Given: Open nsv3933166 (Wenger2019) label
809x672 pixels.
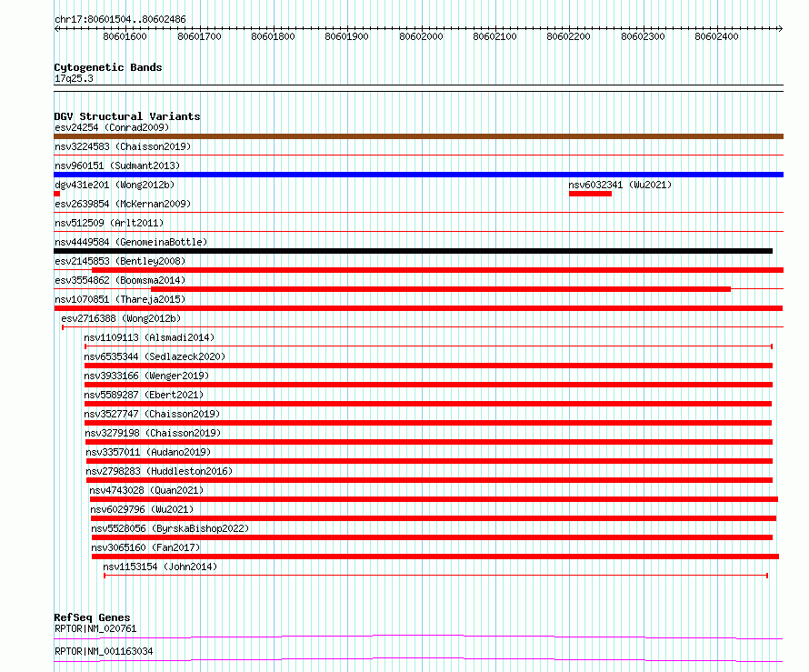Looking at the screenshot, I should coord(146,376).
